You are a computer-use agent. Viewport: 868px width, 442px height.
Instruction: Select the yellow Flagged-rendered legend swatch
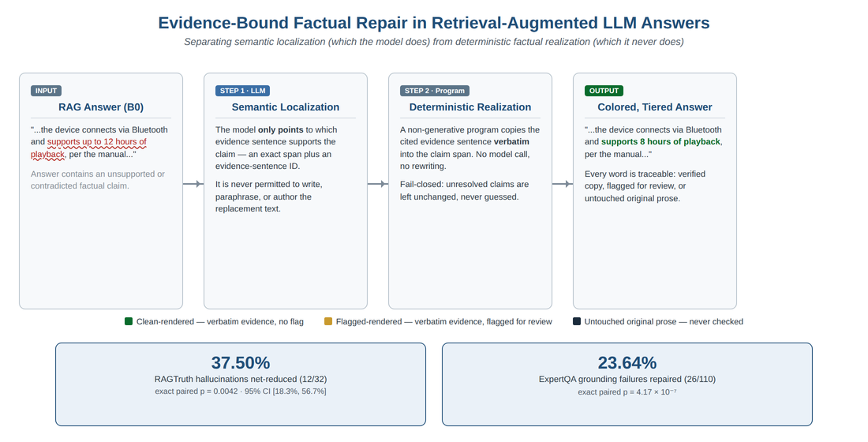[328, 321]
